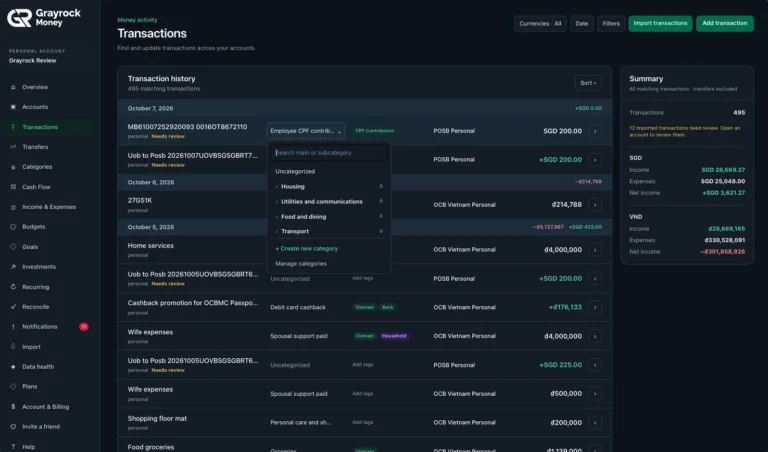Open details arrow for Home services transaction
Image resolution: width=768 pixels, height=452 pixels.
(595, 250)
